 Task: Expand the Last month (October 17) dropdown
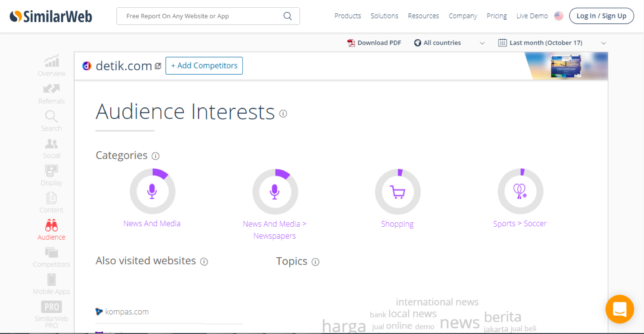pyautogui.click(x=603, y=43)
